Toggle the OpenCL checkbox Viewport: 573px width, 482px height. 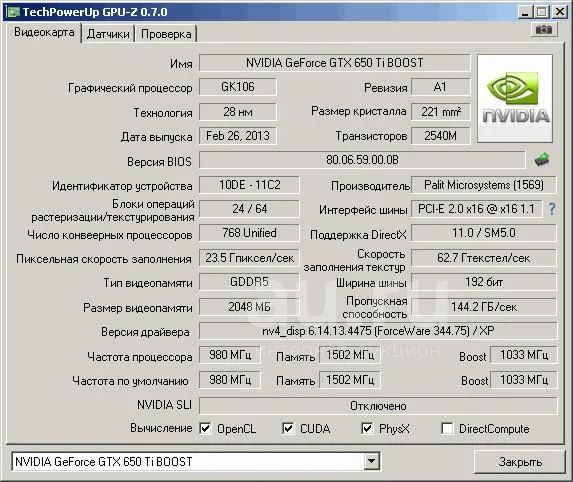pyautogui.click(x=205, y=428)
